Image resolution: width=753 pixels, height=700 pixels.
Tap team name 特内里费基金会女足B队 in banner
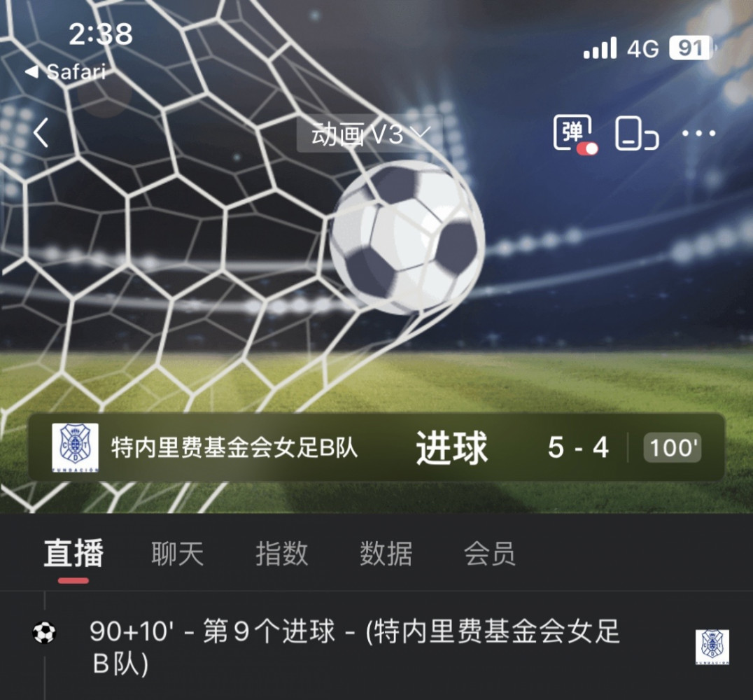coord(234,448)
